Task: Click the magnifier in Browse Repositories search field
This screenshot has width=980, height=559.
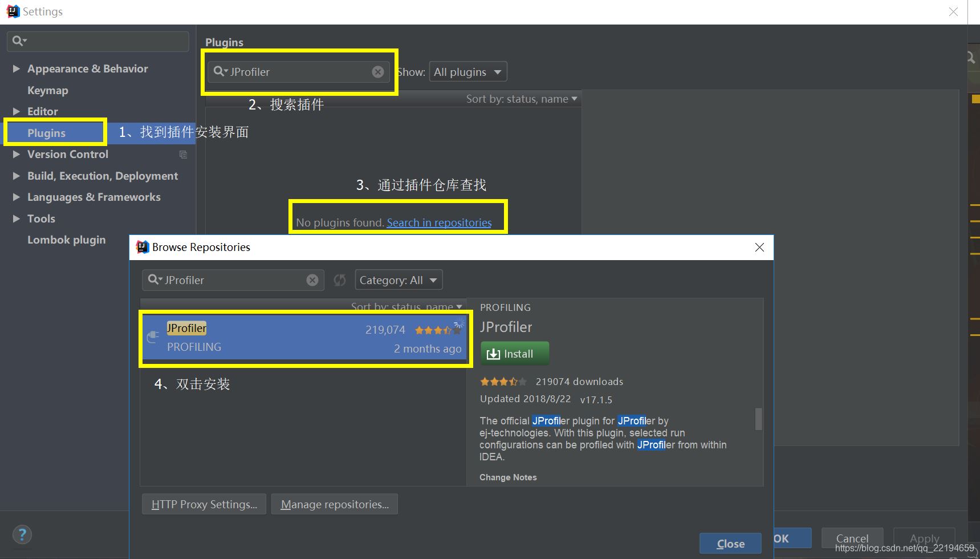Action: [153, 279]
